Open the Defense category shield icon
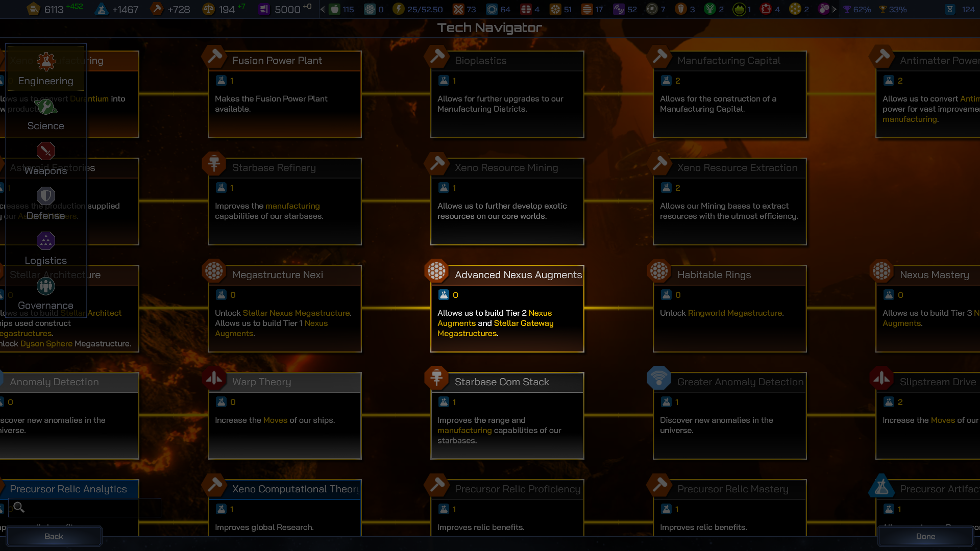Image resolution: width=980 pixels, height=551 pixels. point(46,196)
